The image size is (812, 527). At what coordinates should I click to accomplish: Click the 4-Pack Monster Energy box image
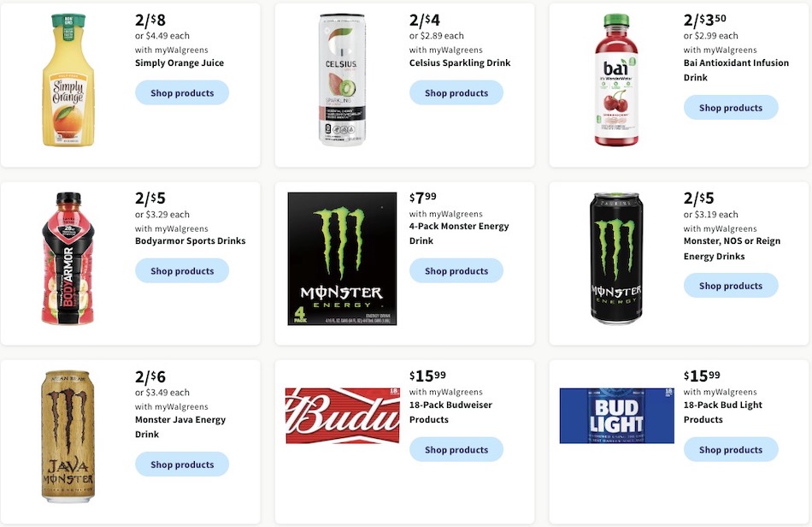pos(342,258)
